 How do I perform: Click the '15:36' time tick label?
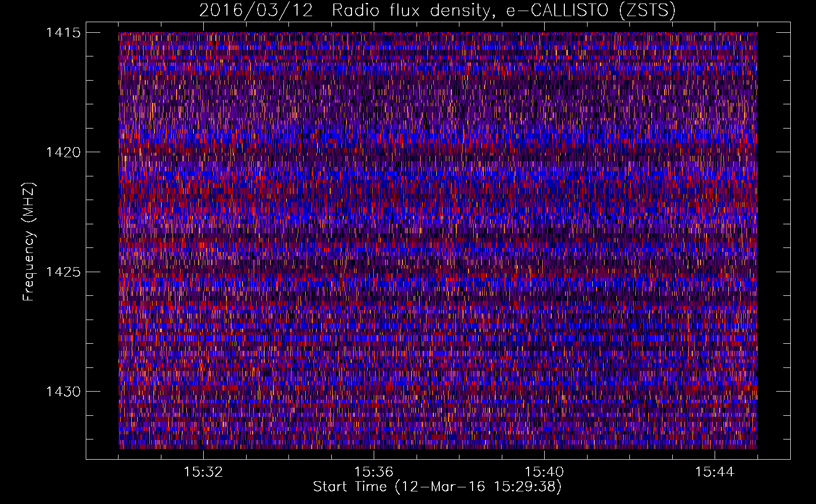(374, 472)
